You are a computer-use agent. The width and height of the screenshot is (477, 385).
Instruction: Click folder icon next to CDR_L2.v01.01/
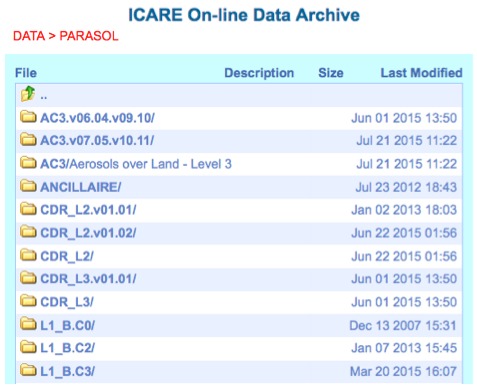tap(28, 209)
